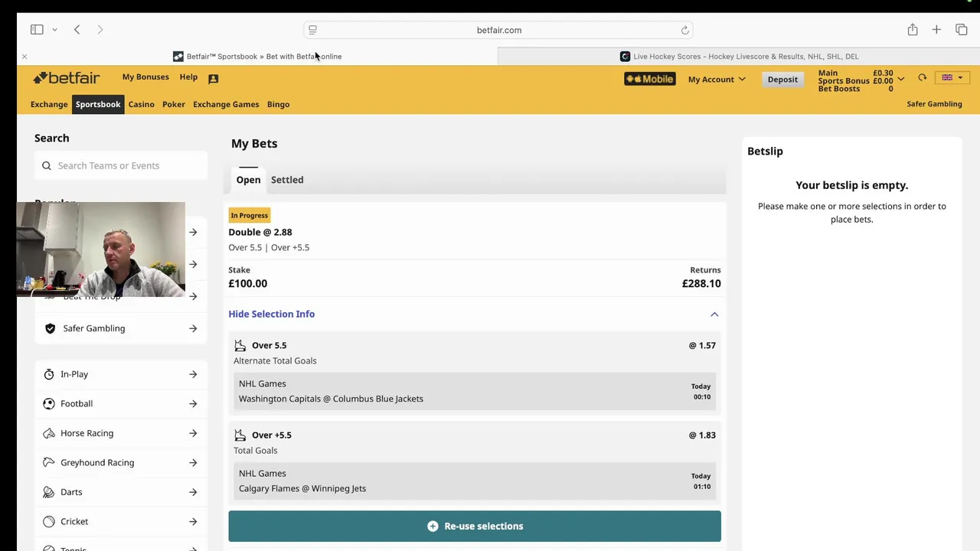Toggle the Safari sidebar button
Viewport: 980px width, 551px height.
pyautogui.click(x=37, y=30)
